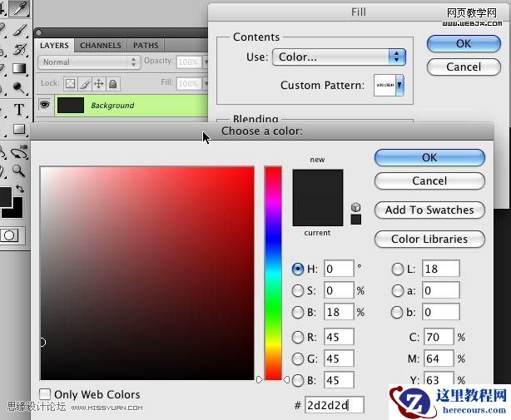Viewport: 511px width, 420px height.
Task: Select the R red radio button
Action: coord(298,338)
